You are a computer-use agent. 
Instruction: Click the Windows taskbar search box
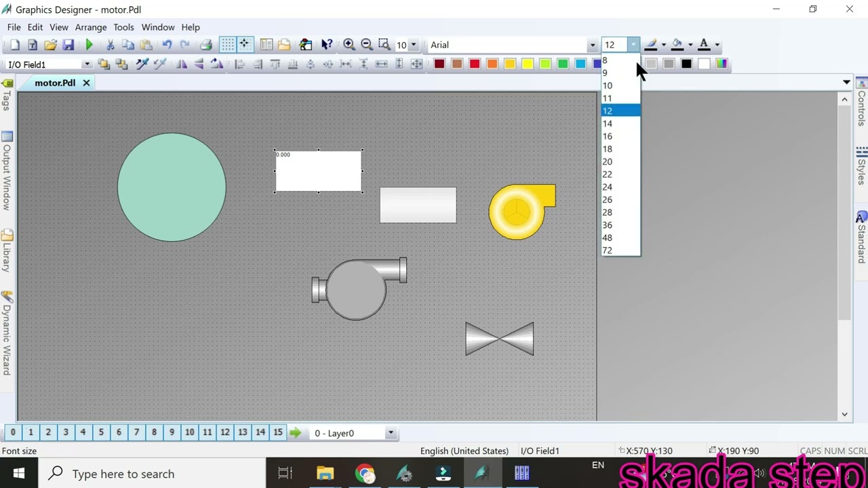pyautogui.click(x=153, y=474)
